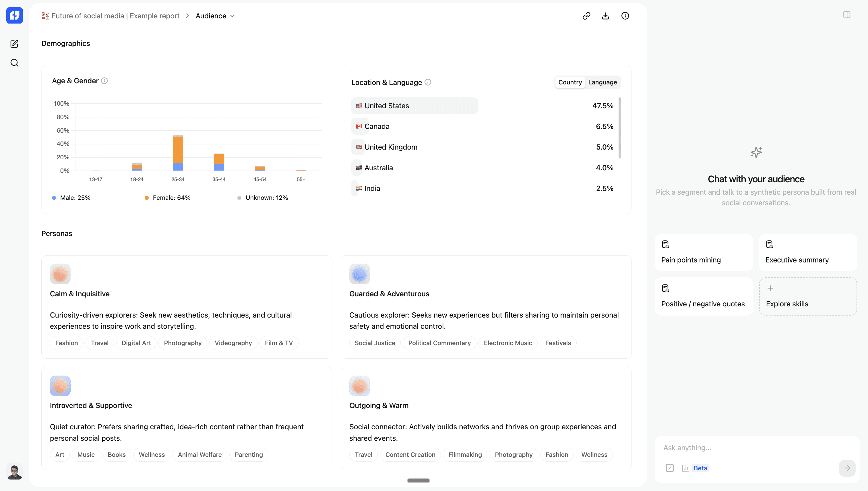
Task: Open Explore skills plus card
Action: pyautogui.click(x=808, y=296)
